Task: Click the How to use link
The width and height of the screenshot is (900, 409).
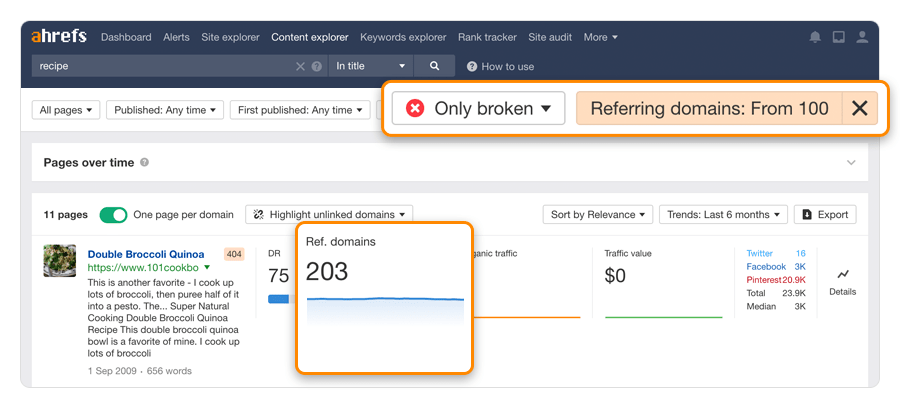Action: pyautogui.click(x=507, y=67)
